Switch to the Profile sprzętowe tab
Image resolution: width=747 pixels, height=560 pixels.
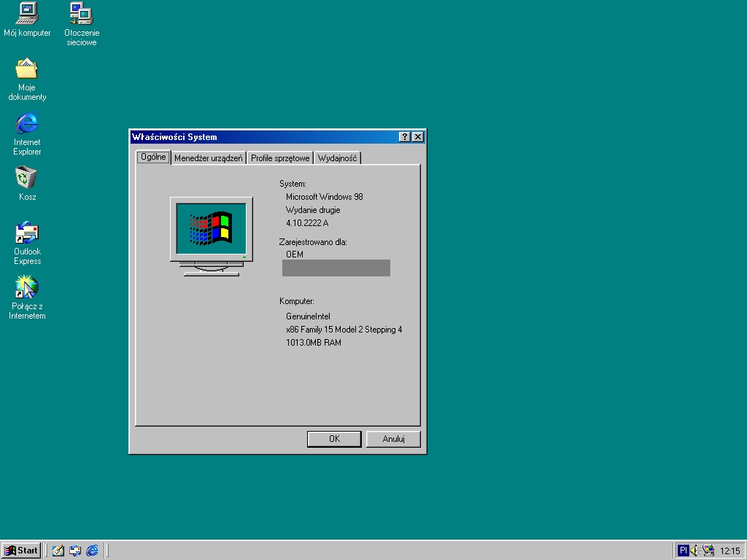pyautogui.click(x=280, y=158)
